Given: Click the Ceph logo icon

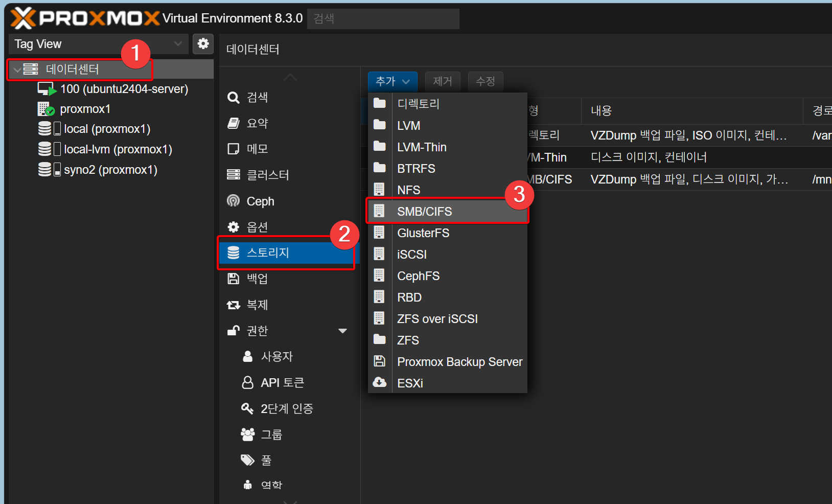Looking at the screenshot, I should coord(234,201).
